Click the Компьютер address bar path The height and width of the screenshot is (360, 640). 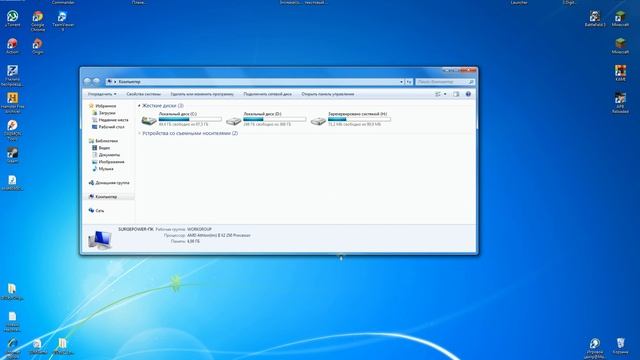point(129,82)
